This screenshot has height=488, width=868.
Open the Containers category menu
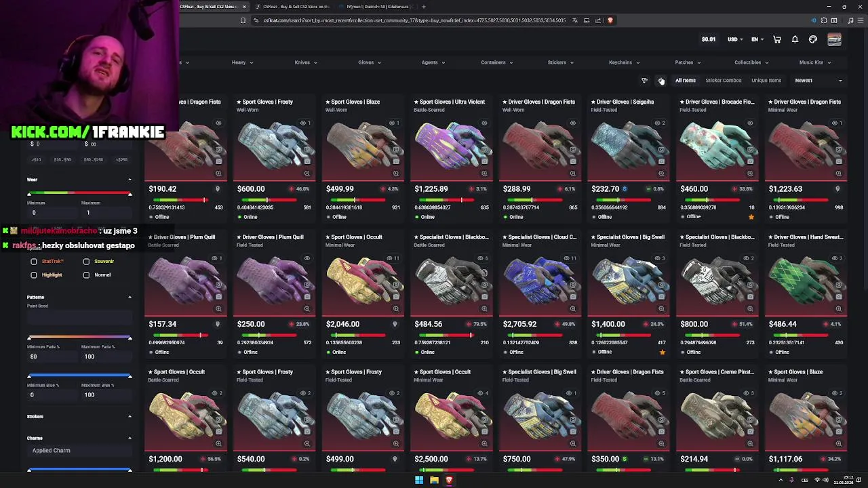(x=497, y=62)
